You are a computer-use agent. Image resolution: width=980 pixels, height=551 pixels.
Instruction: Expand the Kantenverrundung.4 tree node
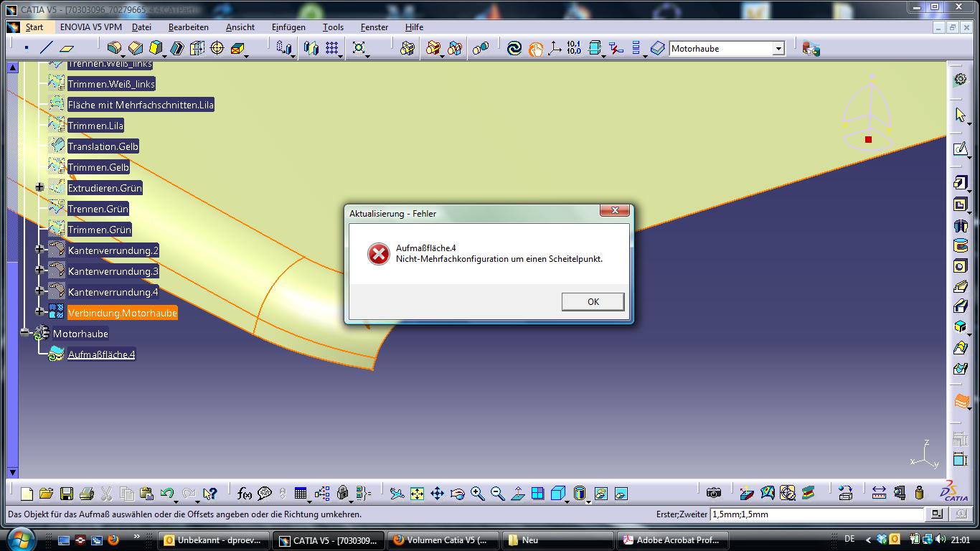tap(39, 291)
